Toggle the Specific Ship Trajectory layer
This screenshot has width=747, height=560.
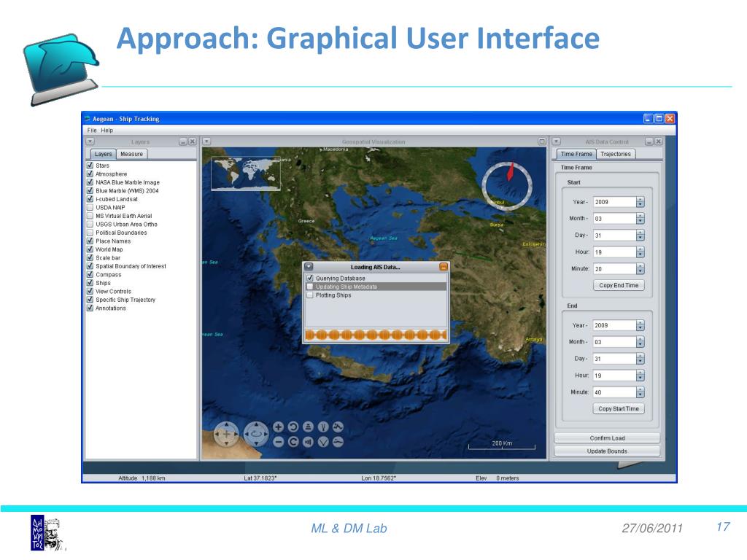(x=90, y=300)
